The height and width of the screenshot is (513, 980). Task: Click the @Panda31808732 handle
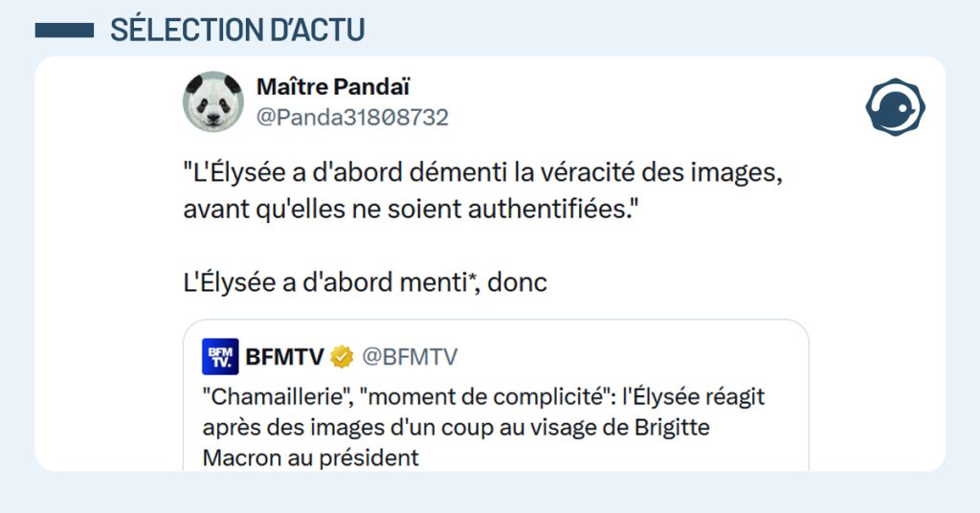click(352, 118)
